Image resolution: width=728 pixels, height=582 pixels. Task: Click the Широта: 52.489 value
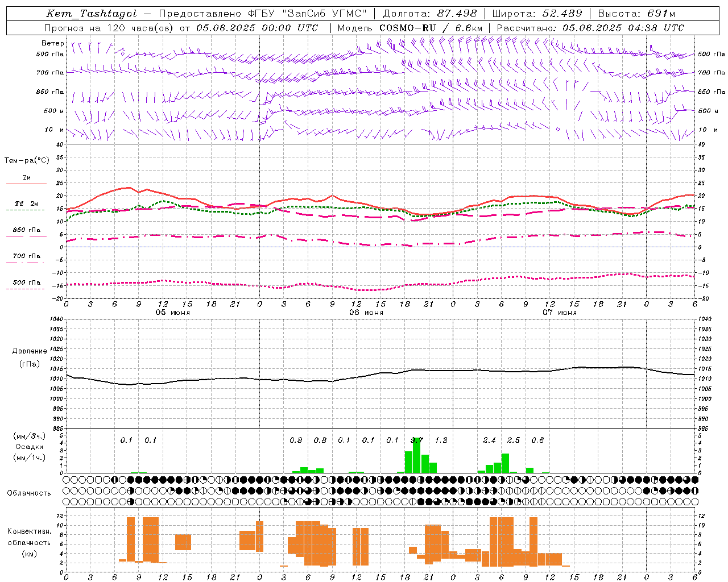537,14
